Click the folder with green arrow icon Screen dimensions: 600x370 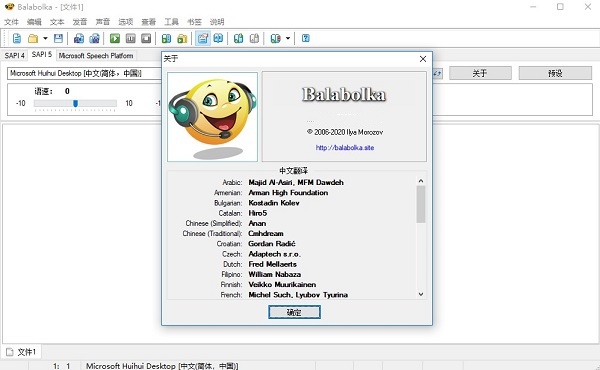182,38
